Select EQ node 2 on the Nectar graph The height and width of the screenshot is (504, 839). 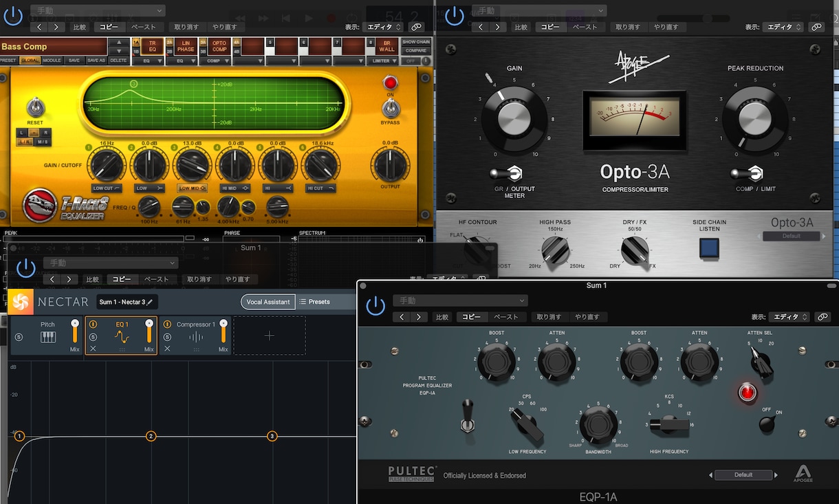point(151,436)
